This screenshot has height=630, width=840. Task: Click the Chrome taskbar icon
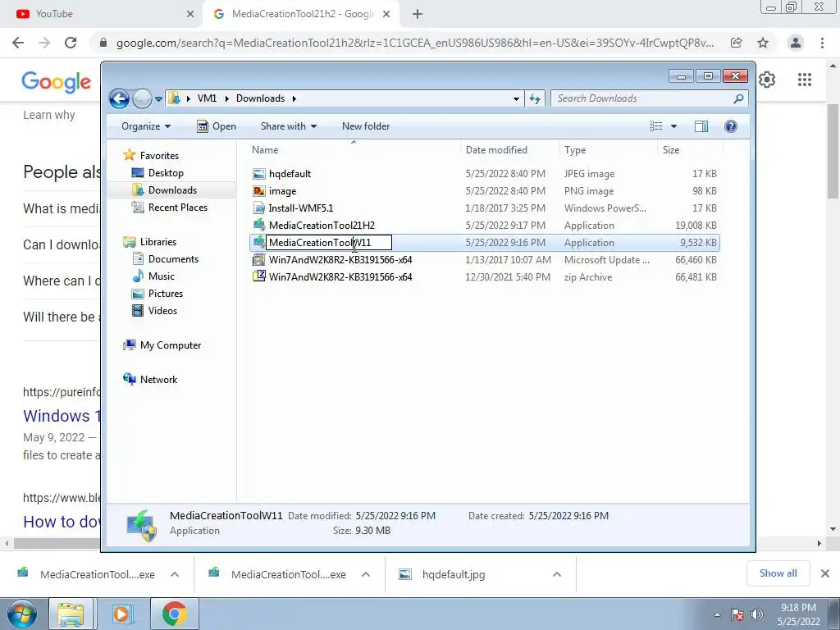point(174,614)
